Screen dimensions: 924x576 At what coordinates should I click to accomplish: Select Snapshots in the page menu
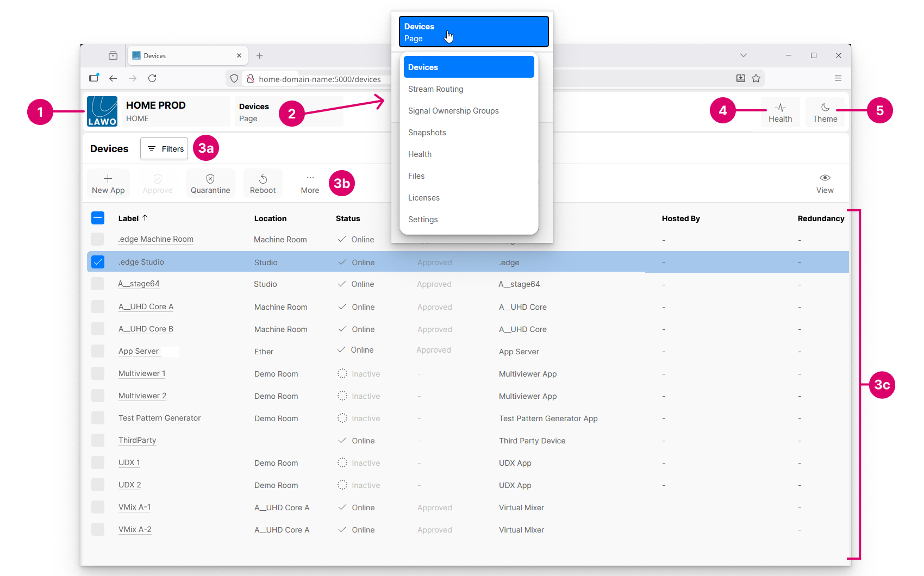tap(427, 133)
